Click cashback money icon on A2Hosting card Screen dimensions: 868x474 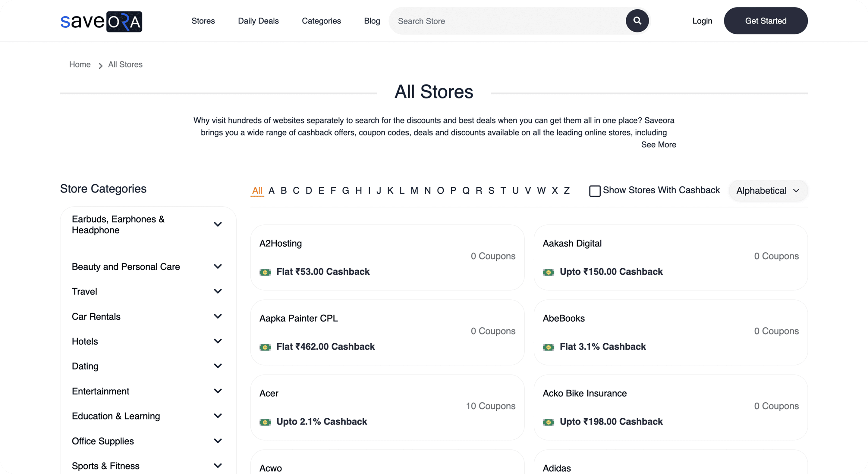(x=265, y=272)
